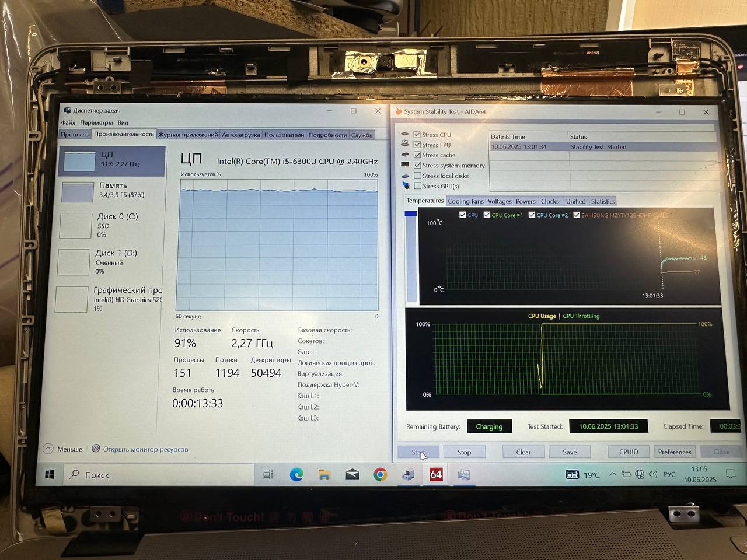
Task: Switch to the Cooling Fans tab
Action: pyautogui.click(x=465, y=201)
